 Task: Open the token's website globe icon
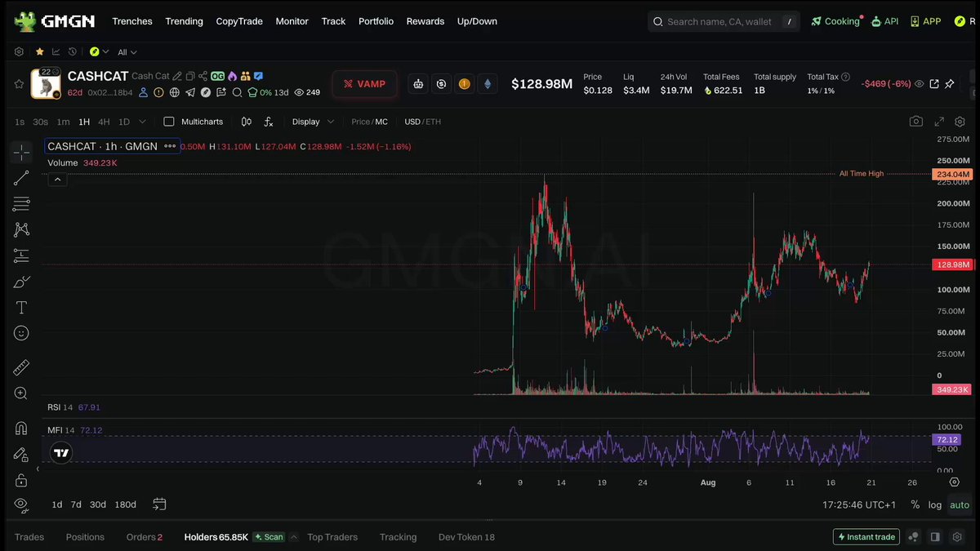pos(174,92)
